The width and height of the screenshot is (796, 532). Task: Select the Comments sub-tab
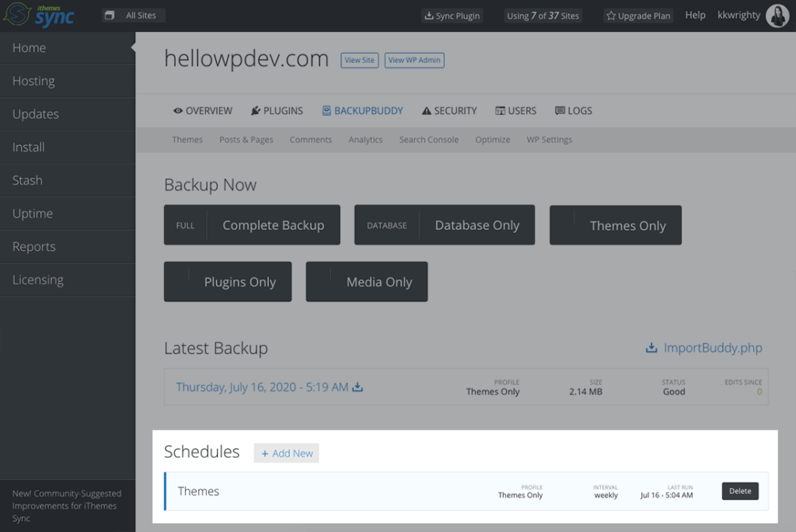point(311,140)
